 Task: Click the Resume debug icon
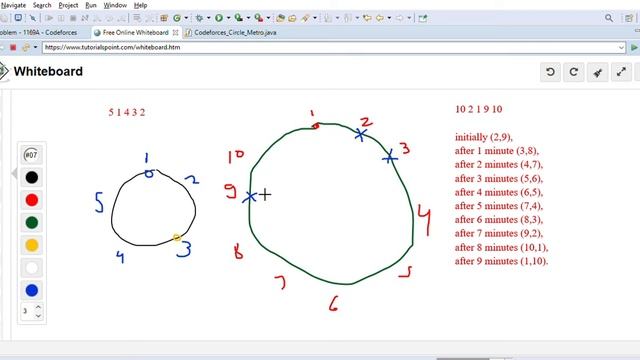coord(49,18)
